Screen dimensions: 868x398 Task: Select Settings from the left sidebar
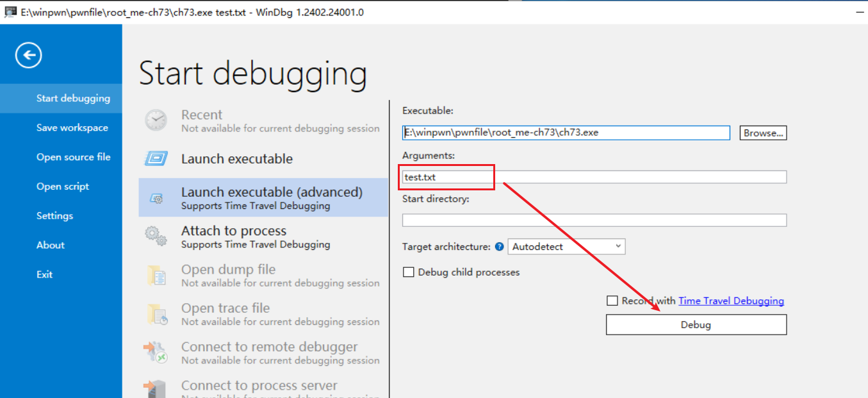coord(54,216)
